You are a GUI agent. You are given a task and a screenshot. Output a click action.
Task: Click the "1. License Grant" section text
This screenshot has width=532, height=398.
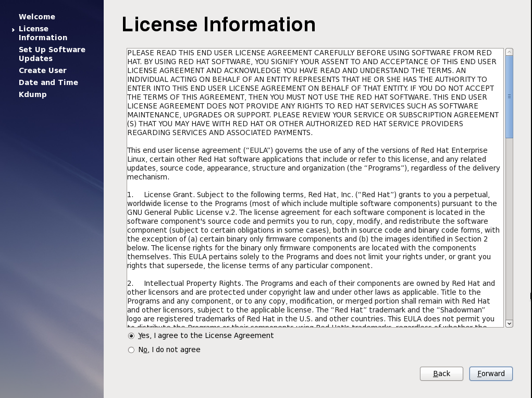(314, 230)
